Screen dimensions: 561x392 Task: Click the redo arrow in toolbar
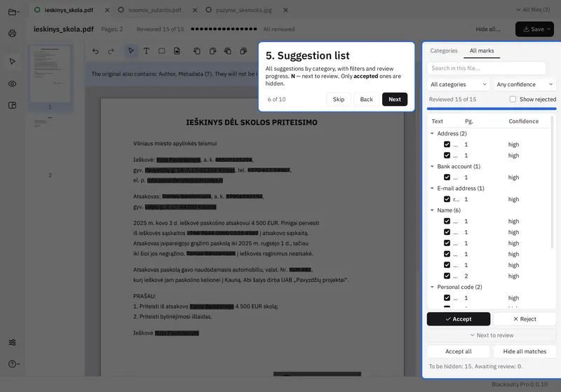[111, 51]
